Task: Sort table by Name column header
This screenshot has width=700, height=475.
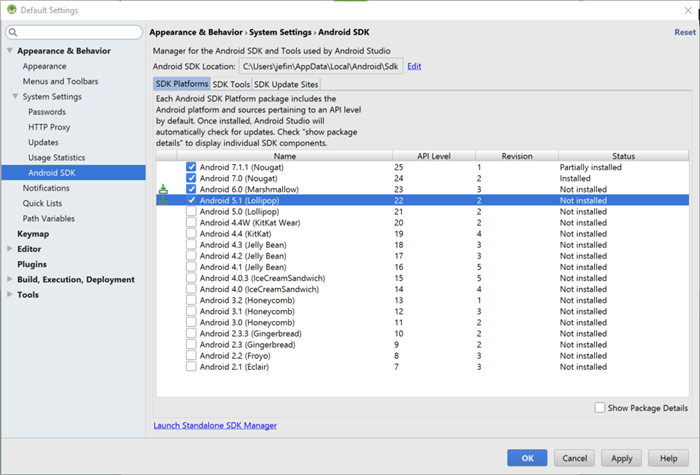Action: click(x=285, y=156)
